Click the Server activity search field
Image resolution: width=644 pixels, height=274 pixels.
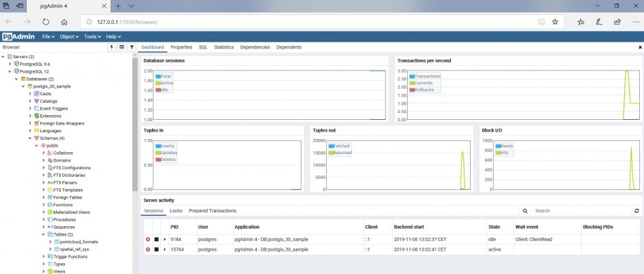click(x=579, y=211)
